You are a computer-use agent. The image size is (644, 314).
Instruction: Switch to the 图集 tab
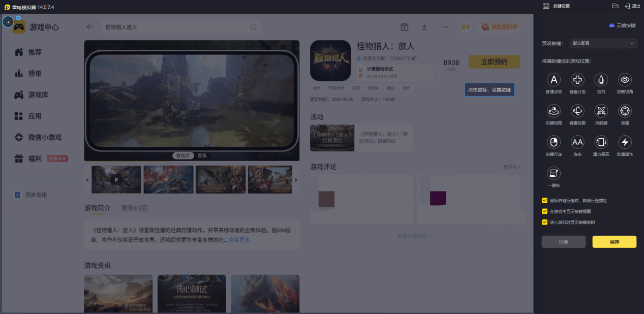(202, 155)
